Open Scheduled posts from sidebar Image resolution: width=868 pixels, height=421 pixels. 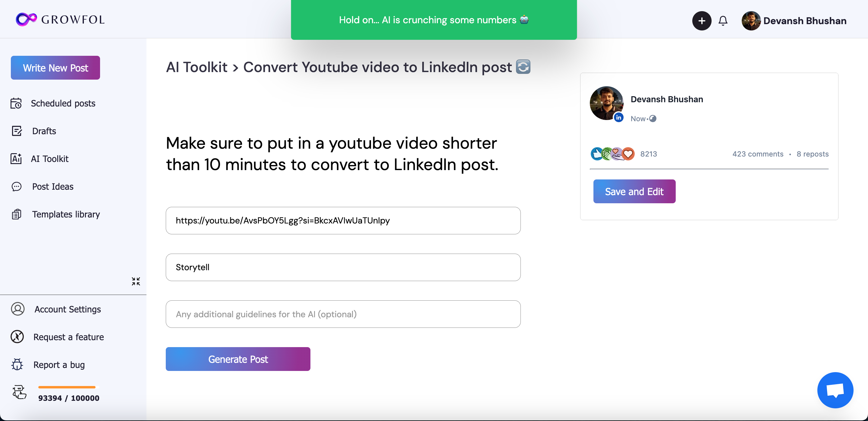click(x=63, y=103)
